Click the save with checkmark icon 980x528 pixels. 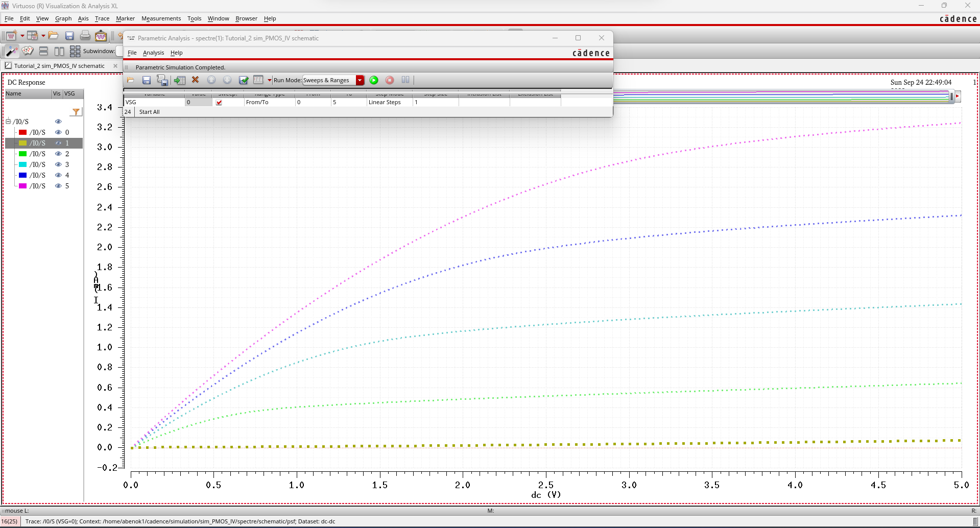tap(244, 80)
